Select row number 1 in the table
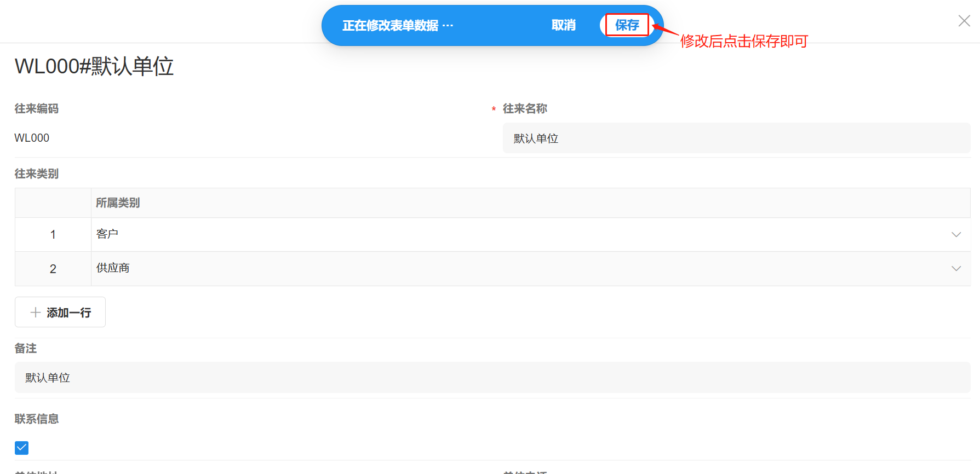 (53, 234)
